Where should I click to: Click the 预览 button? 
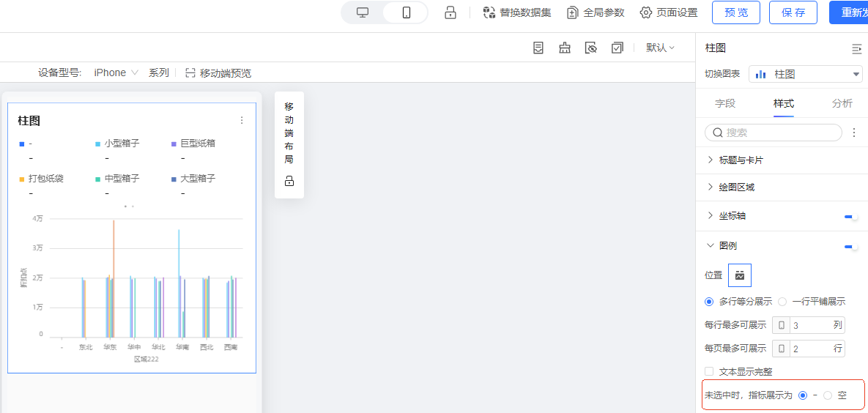point(735,12)
